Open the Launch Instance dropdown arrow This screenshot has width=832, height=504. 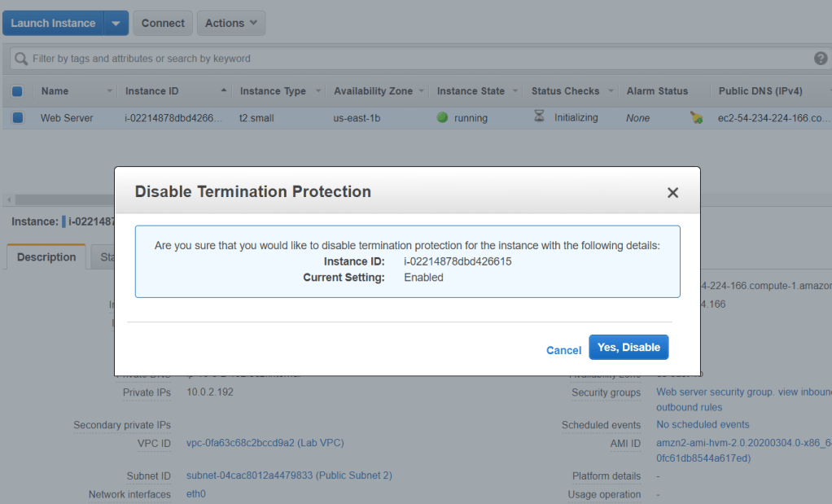coord(116,24)
